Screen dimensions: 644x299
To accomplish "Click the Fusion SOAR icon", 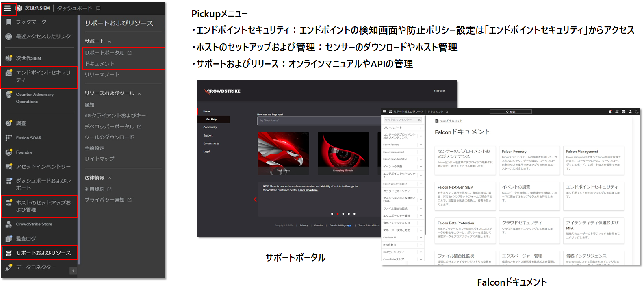I will 9,138.
